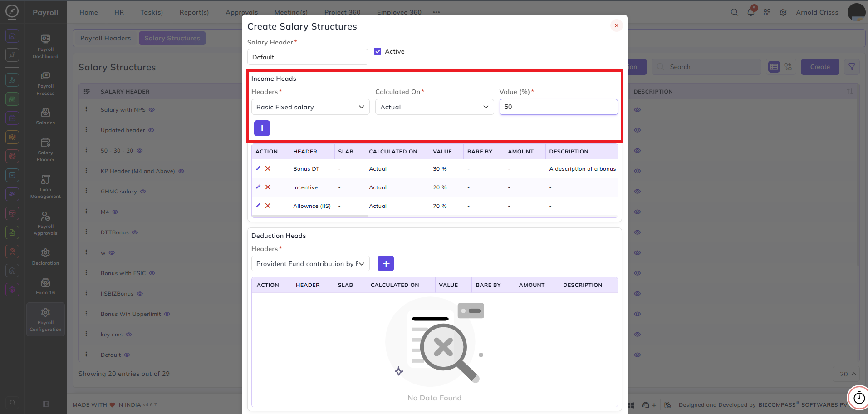Click the Search field on list page
The height and width of the screenshot is (414, 868).
pyautogui.click(x=706, y=67)
